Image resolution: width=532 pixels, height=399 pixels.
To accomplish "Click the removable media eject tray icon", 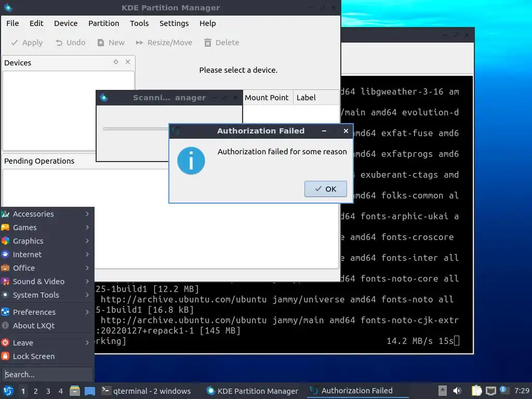I will pos(443,391).
